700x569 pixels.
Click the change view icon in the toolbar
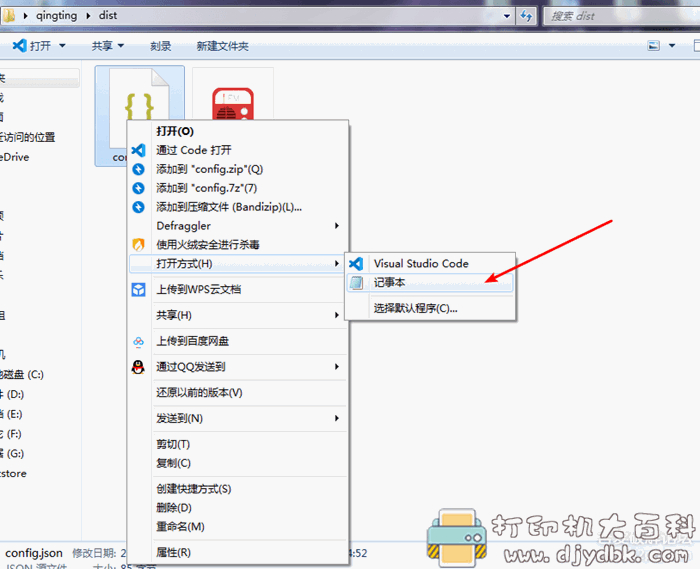click(654, 46)
